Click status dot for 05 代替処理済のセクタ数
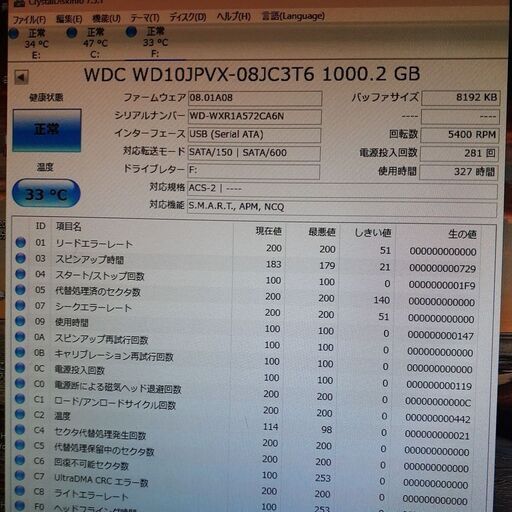Viewport: 512px width, 512px height. coord(20,290)
